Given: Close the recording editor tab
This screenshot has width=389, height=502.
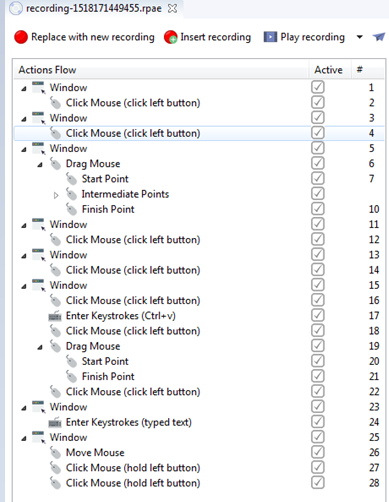Looking at the screenshot, I should point(173,8).
